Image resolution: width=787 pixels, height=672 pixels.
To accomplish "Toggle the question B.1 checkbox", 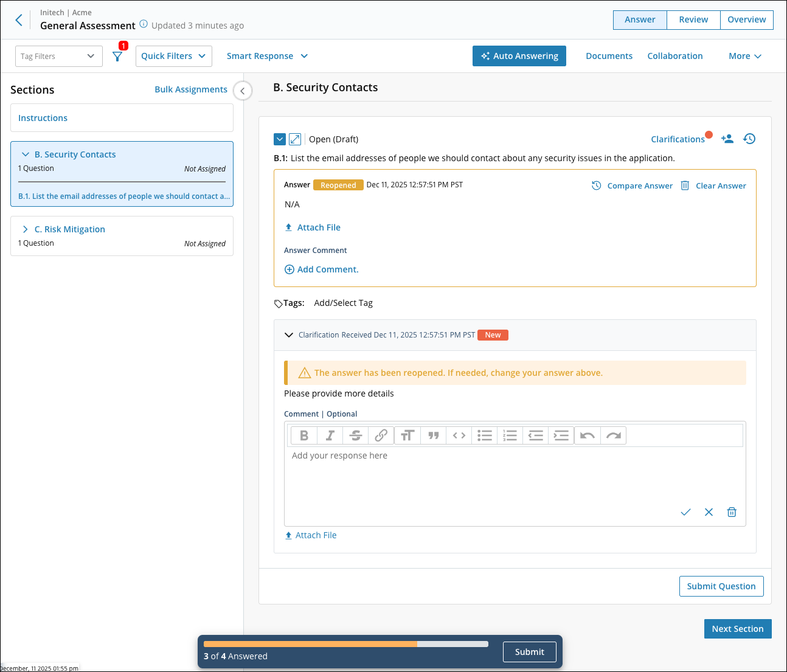I will tap(280, 139).
